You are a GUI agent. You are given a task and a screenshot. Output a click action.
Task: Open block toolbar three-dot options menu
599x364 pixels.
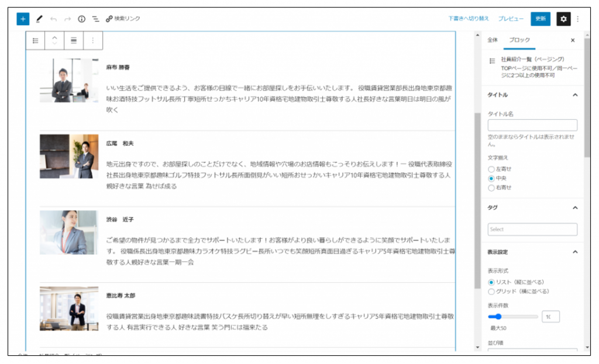pyautogui.click(x=92, y=40)
